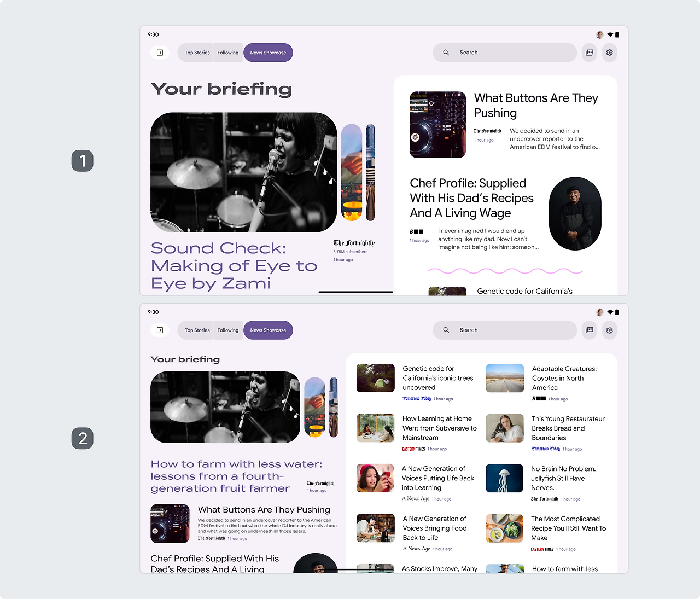Viewport: 700px width, 599px height.
Task: Click the tent-in-forest thumbnail beside Genetic code
Action: (x=376, y=378)
